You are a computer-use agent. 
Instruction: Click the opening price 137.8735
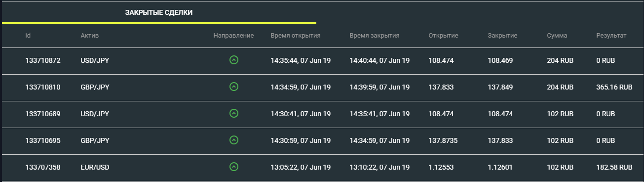(x=443, y=140)
